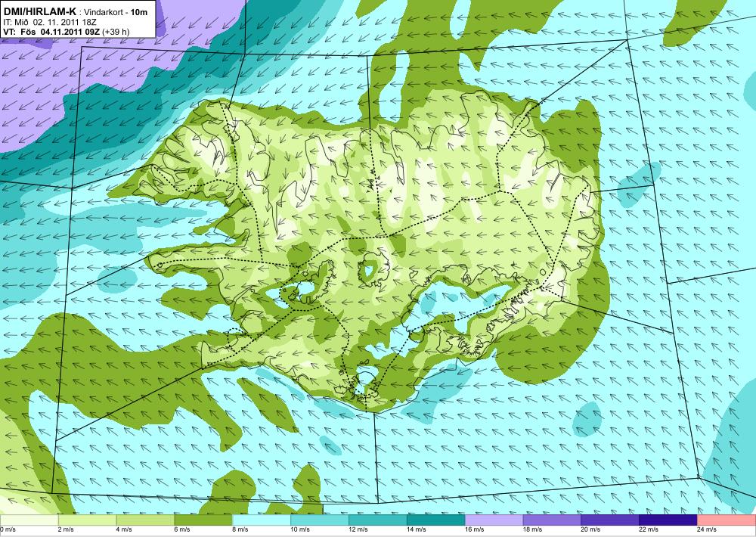Click the deep violet 20–22 m/s legend swatch

[610, 520]
